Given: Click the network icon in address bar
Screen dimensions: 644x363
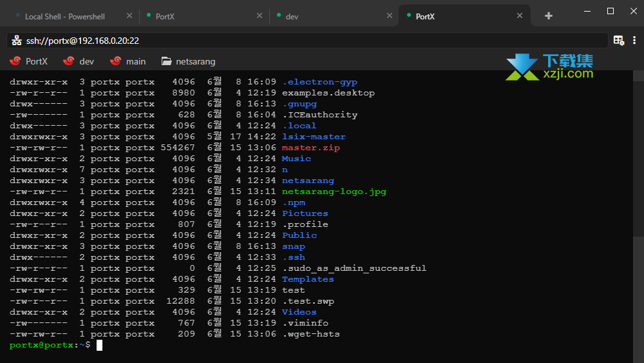Looking at the screenshot, I should coord(17,40).
